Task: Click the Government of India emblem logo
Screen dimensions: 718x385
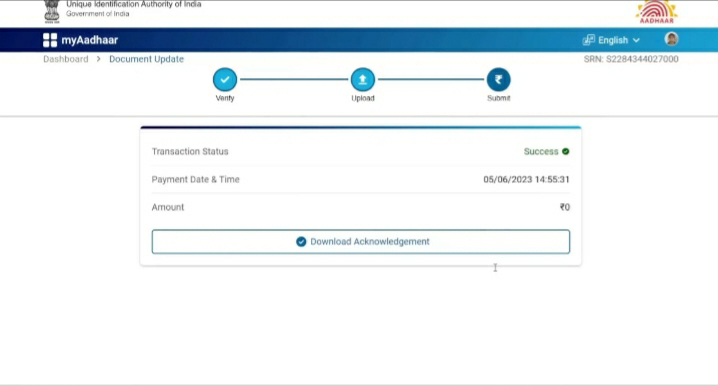Action: [52, 11]
